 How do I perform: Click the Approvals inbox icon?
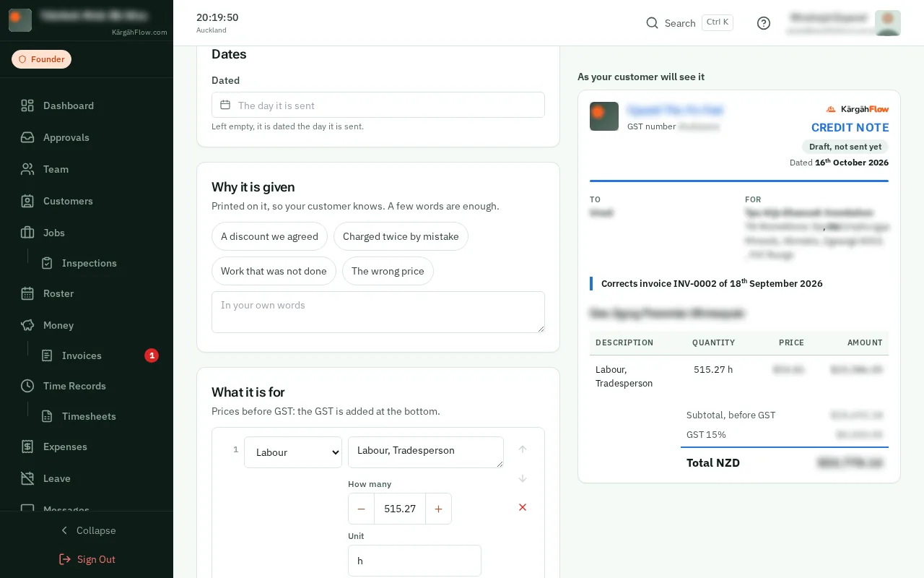(27, 137)
